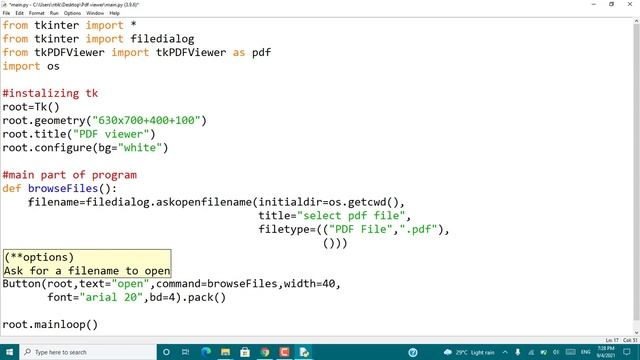Switch to the Python IDLE taskbar icon
640x360 pixels.
coord(304,352)
